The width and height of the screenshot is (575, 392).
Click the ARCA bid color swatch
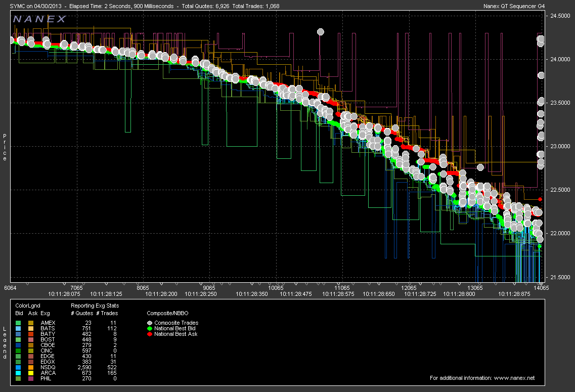(18, 373)
